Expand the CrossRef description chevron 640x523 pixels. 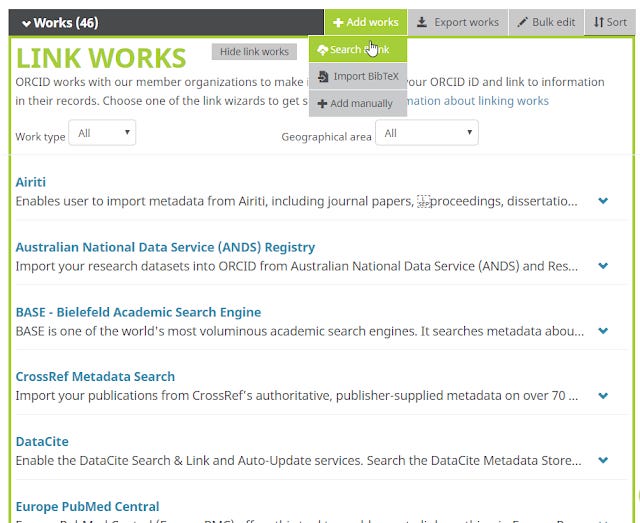[603, 395]
